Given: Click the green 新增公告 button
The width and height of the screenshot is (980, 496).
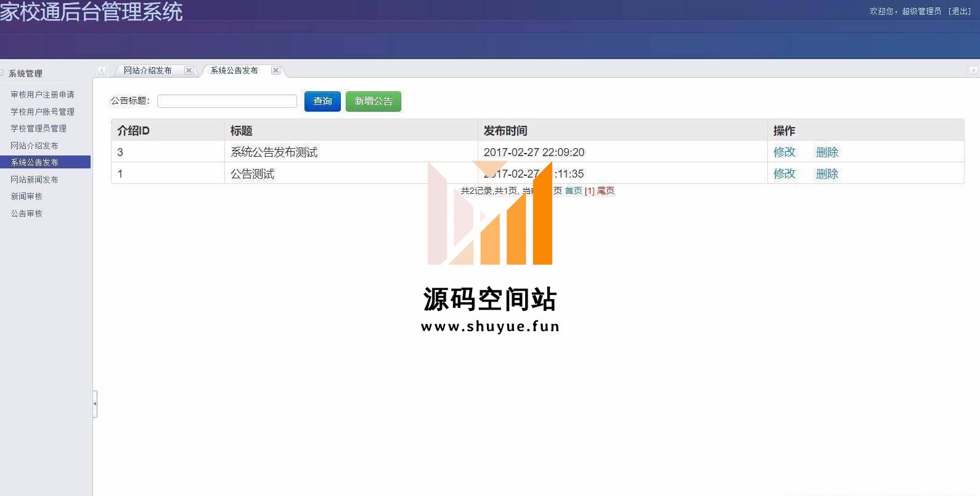Looking at the screenshot, I should (374, 101).
